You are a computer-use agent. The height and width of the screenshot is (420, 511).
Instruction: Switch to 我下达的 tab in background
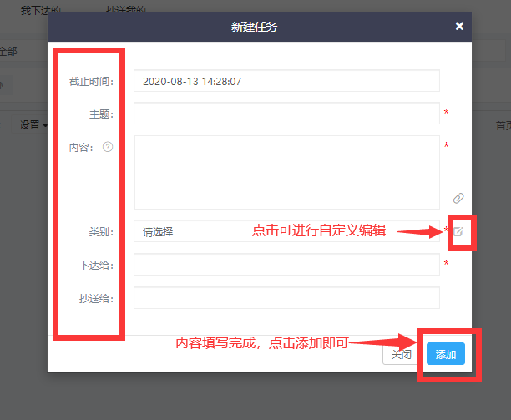[40, 10]
